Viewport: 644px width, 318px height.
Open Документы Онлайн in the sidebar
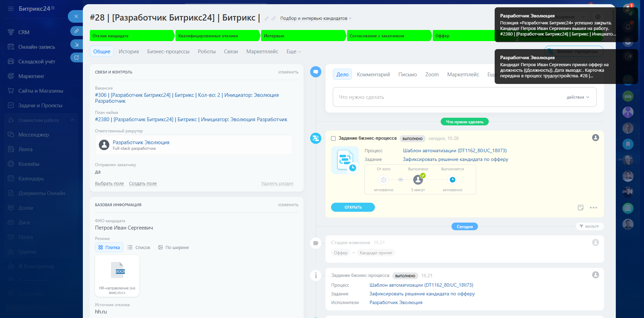tap(42, 193)
